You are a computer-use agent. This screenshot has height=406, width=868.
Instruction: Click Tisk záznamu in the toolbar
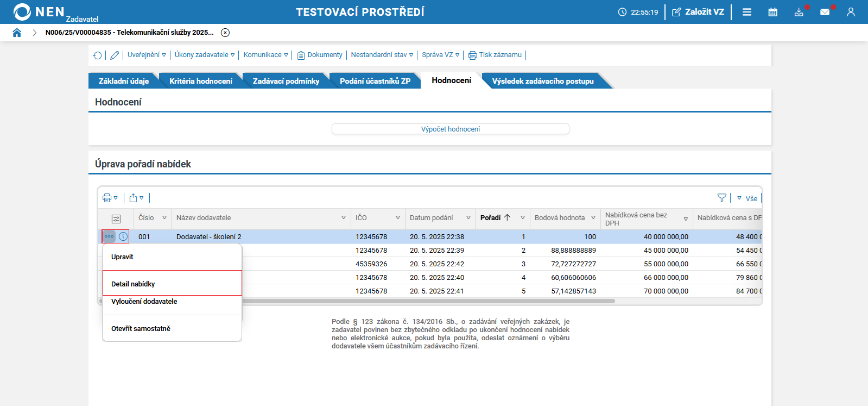495,55
